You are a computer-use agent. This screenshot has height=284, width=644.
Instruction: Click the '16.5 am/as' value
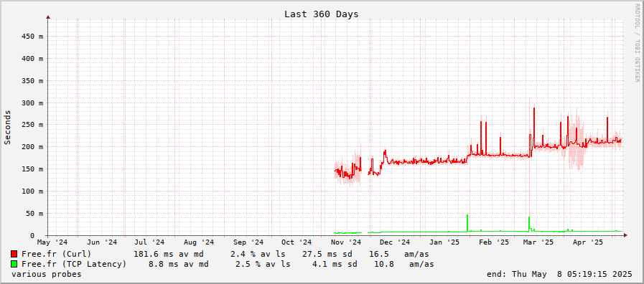pos(398,254)
